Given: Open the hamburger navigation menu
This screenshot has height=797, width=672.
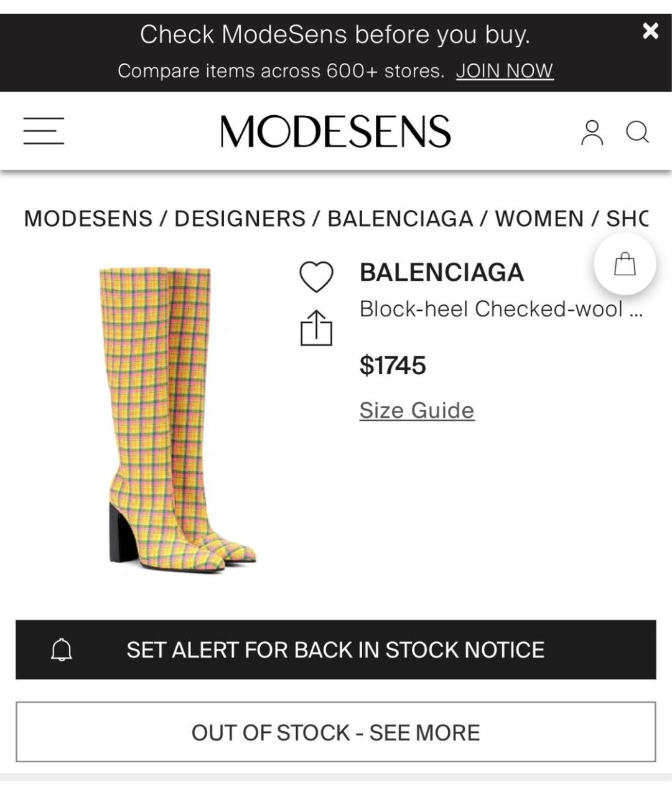Looking at the screenshot, I should coord(44,131).
